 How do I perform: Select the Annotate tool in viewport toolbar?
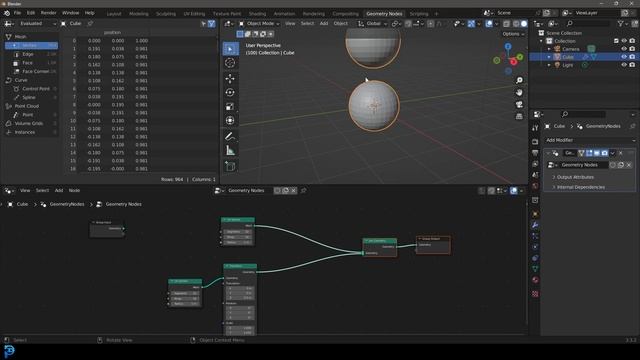tap(230, 136)
